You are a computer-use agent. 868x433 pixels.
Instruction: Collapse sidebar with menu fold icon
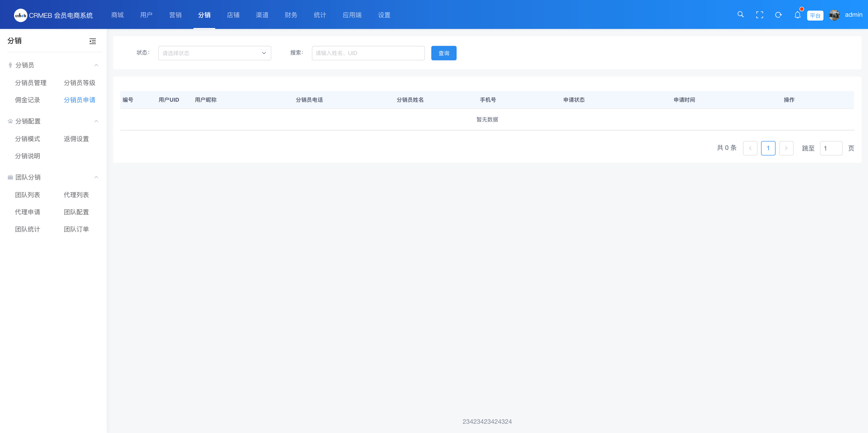click(x=93, y=41)
